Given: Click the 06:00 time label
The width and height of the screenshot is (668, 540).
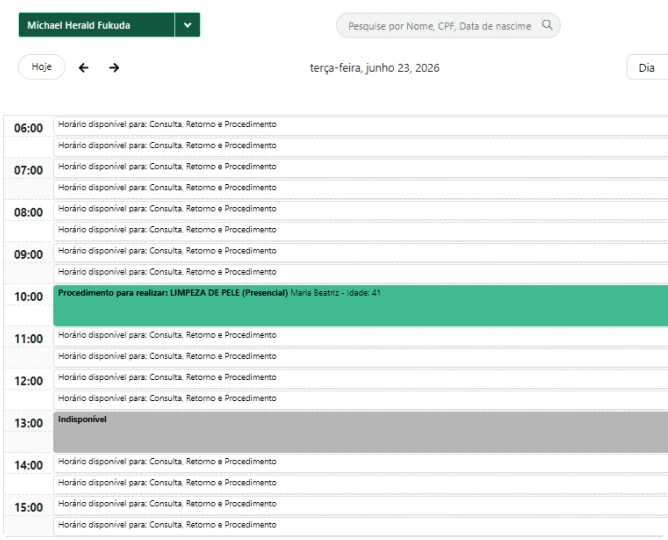Looking at the screenshot, I should point(29,128).
